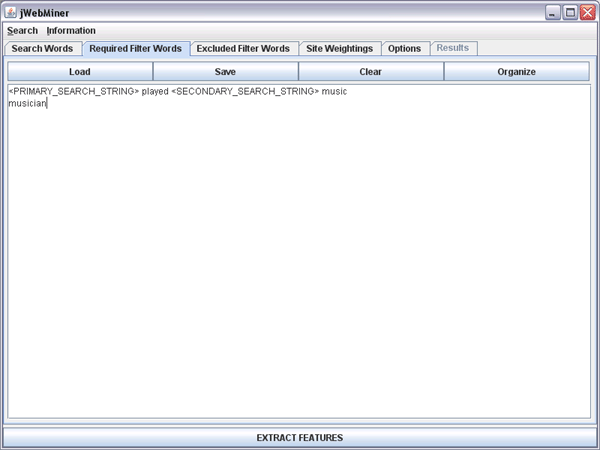Minimize the jWebMiner window
The height and width of the screenshot is (450, 600).
(553, 12)
